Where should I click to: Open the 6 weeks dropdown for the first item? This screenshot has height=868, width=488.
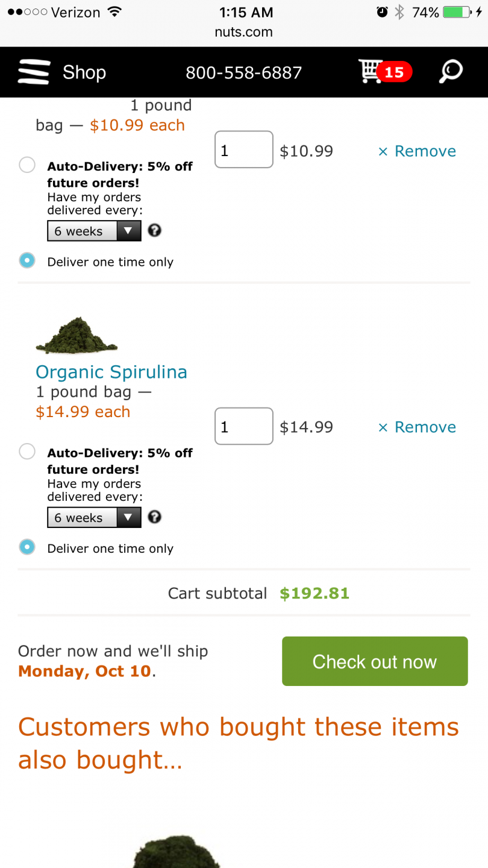click(x=95, y=231)
